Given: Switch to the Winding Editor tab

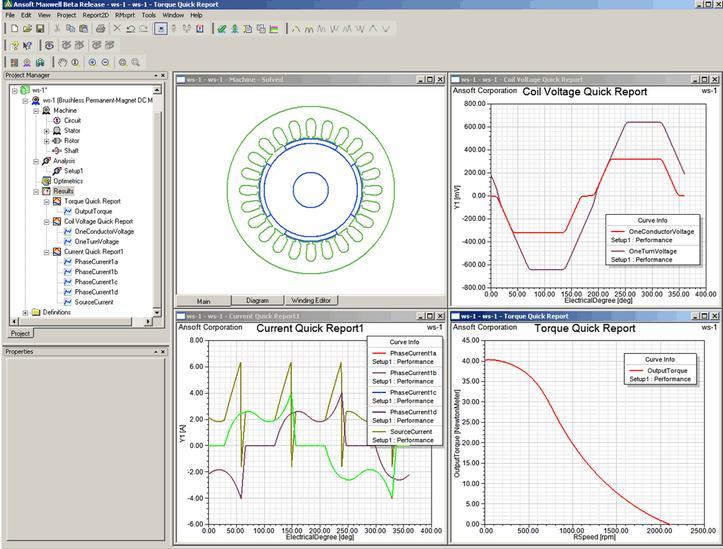Looking at the screenshot, I should pyautogui.click(x=311, y=300).
